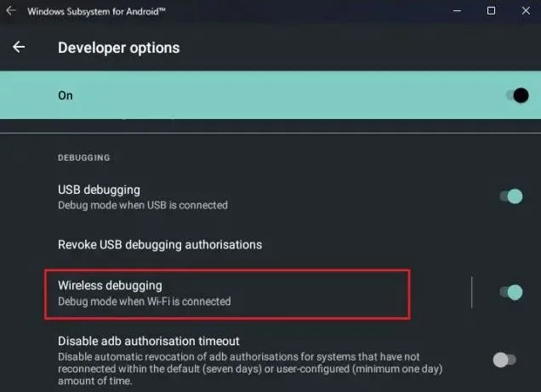Switch off the Wireless debugging toggle
This screenshot has height=392, width=541.
(x=511, y=293)
